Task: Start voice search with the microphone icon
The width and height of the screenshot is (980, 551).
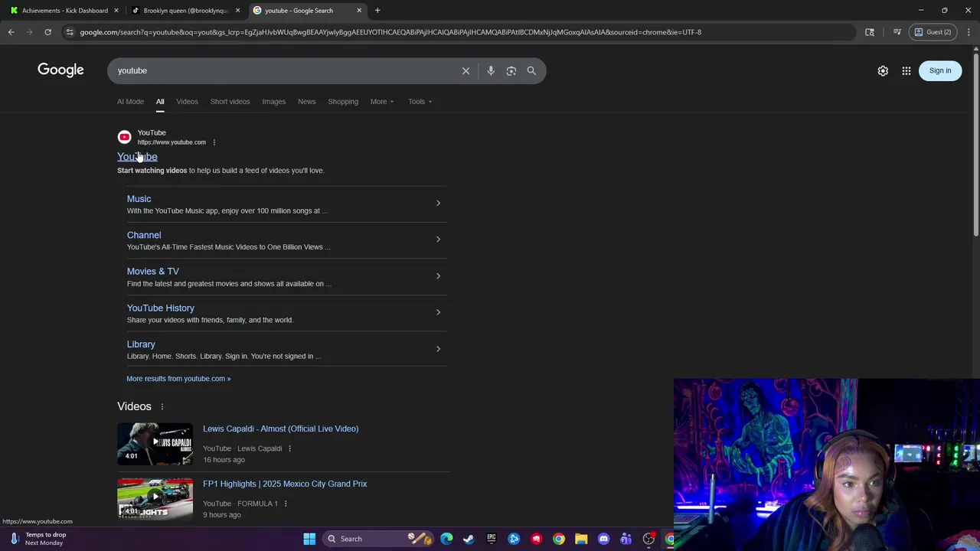Action: click(x=491, y=70)
